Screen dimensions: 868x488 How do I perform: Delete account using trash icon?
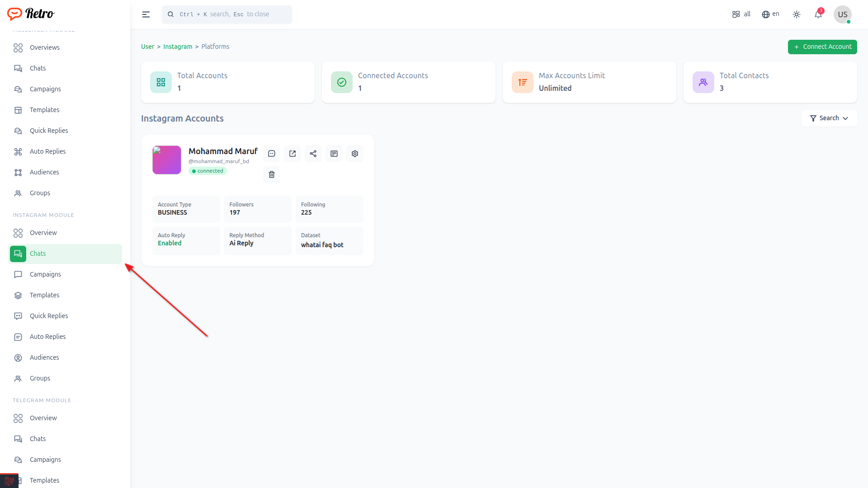coord(272,174)
